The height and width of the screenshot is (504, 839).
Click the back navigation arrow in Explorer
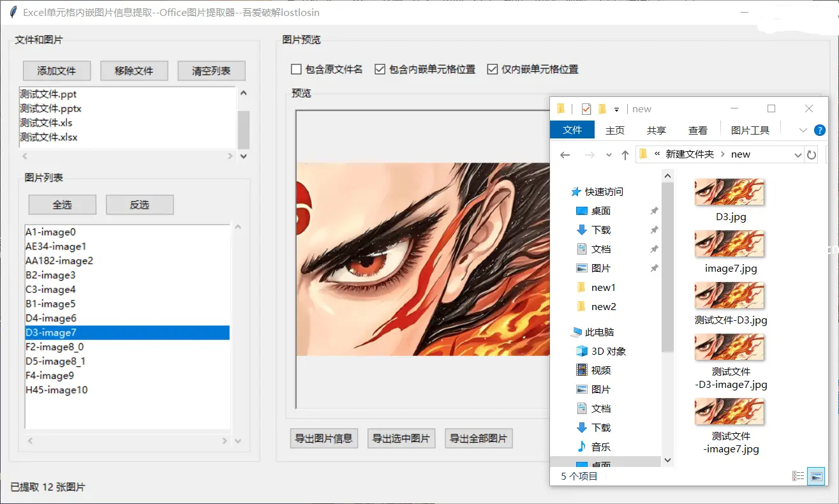click(565, 154)
